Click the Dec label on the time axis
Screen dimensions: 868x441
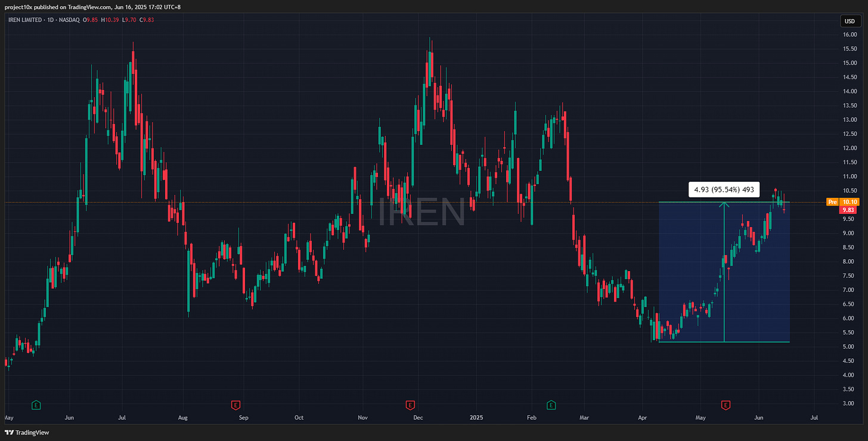pyautogui.click(x=419, y=418)
